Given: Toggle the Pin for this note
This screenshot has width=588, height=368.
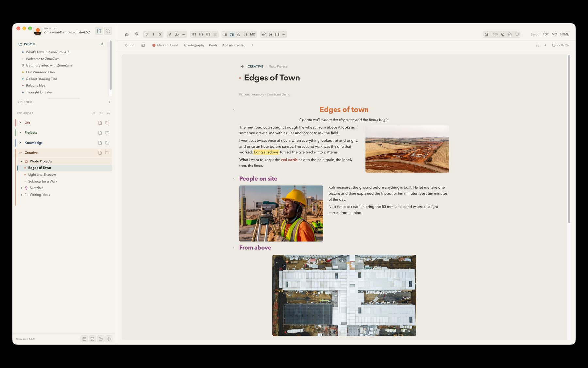Looking at the screenshot, I should pyautogui.click(x=129, y=45).
